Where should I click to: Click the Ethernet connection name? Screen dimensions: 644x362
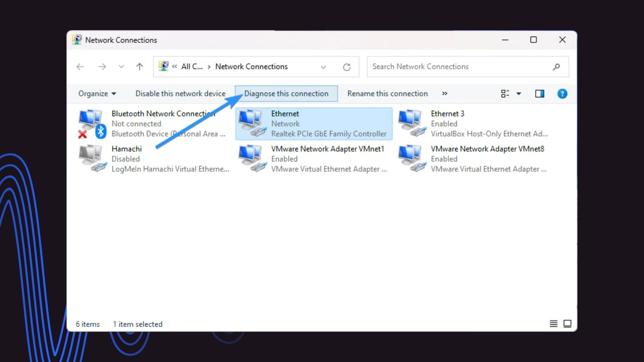pyautogui.click(x=285, y=114)
